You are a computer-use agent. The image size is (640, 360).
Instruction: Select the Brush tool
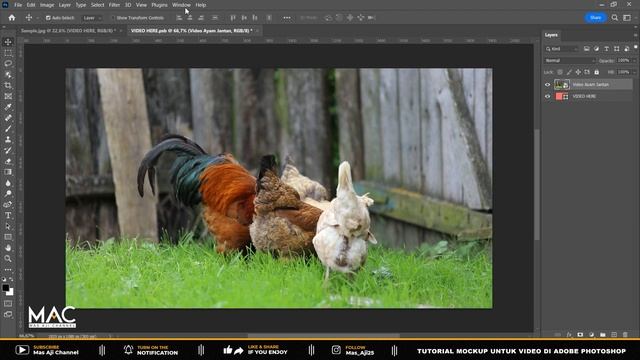coord(8,129)
